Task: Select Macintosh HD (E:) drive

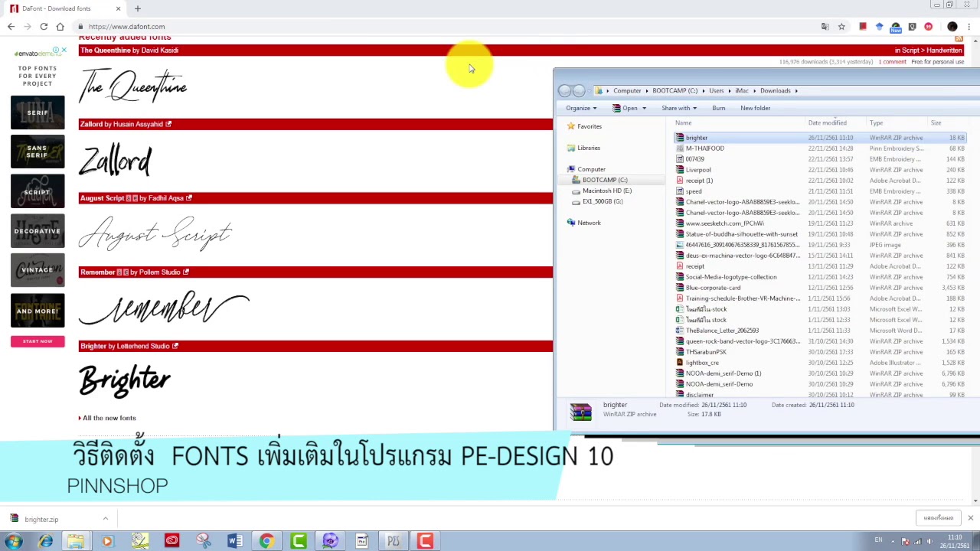Action: (x=607, y=191)
